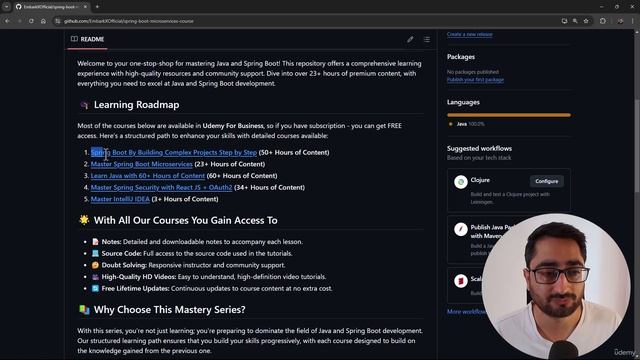Click the No packages published text

[473, 72]
